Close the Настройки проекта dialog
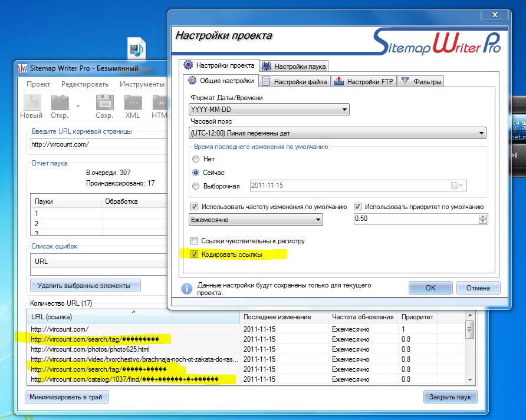 coord(495,15)
